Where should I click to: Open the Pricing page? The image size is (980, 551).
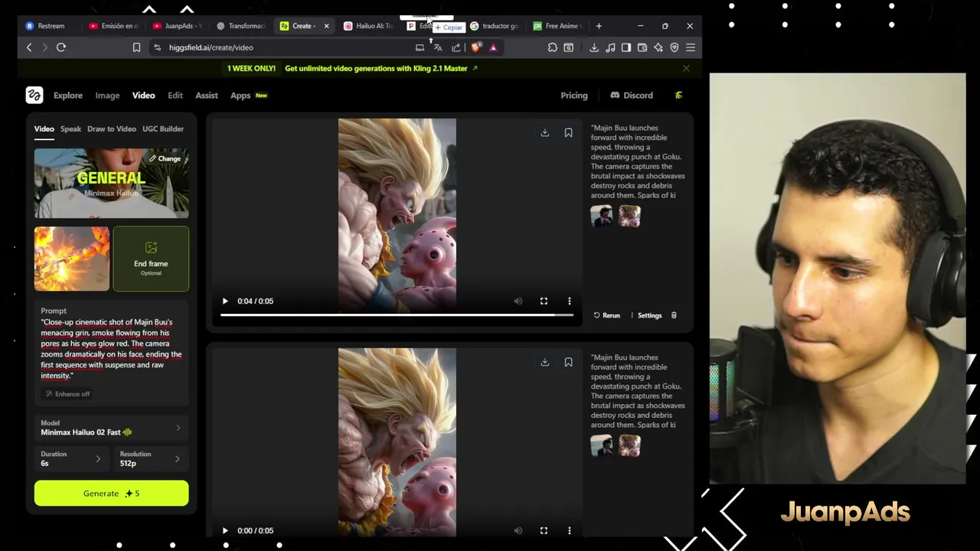pos(574,96)
